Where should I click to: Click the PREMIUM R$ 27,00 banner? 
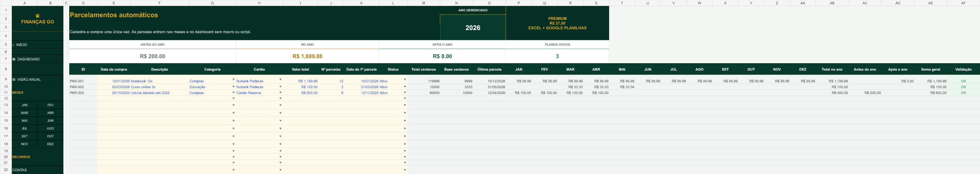[557, 23]
